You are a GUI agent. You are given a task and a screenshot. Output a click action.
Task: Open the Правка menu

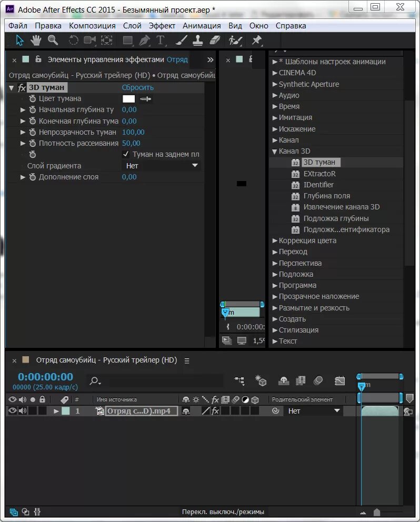(48, 26)
